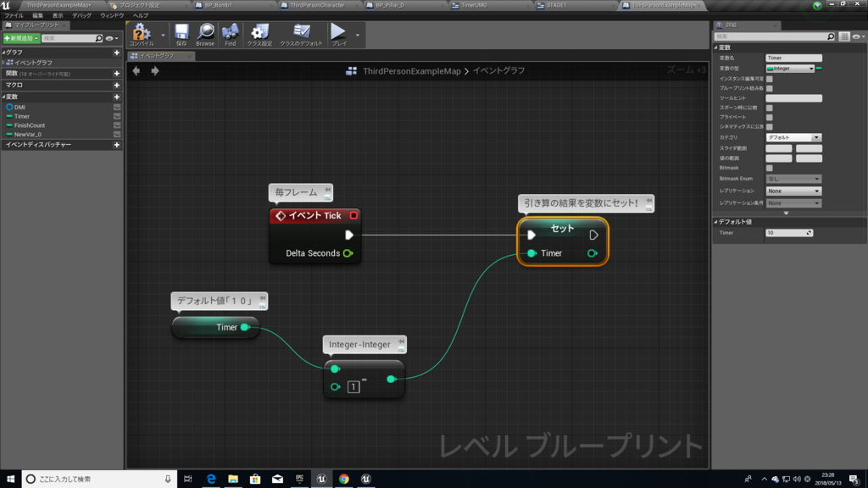The height and width of the screenshot is (488, 868).
Task: Open Microsoft Edge from taskbar
Action: coord(211,480)
